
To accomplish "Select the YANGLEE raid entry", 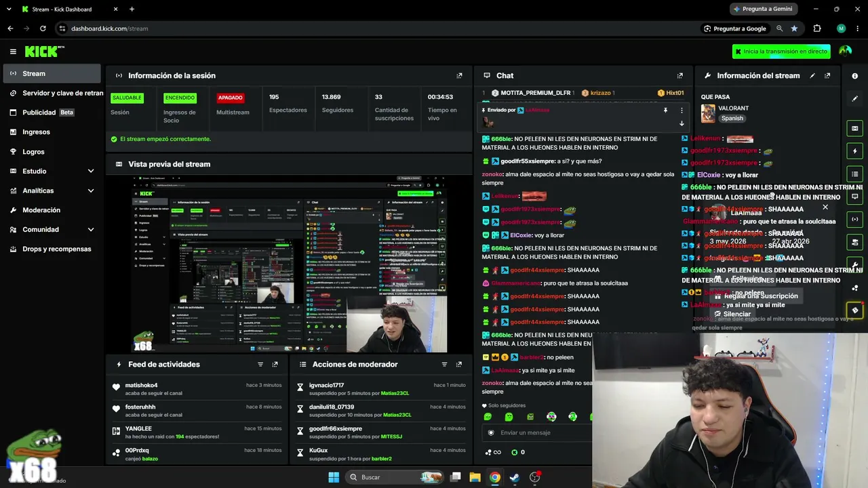I will (x=197, y=432).
